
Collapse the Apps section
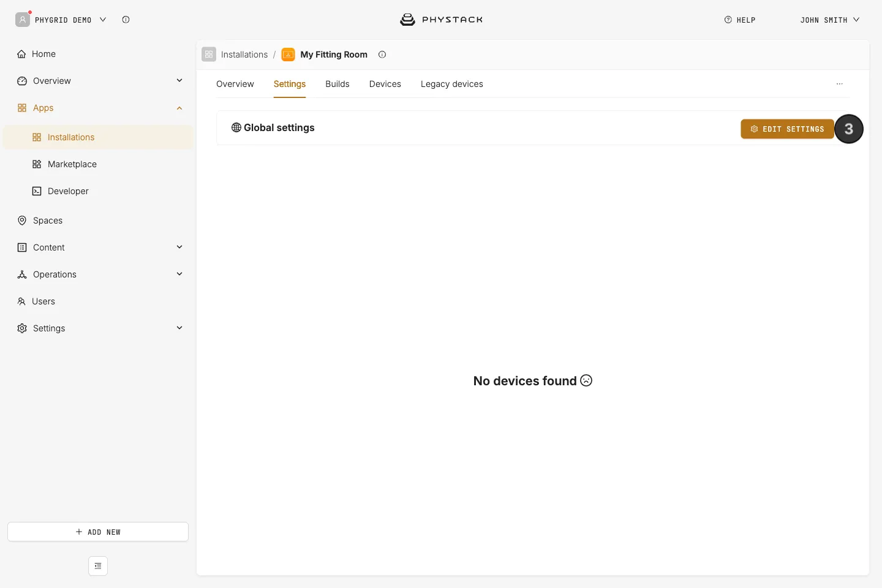179,108
